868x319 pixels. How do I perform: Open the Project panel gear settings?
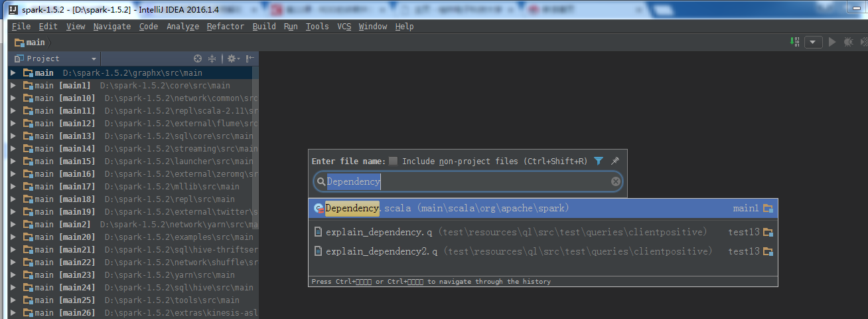point(232,58)
